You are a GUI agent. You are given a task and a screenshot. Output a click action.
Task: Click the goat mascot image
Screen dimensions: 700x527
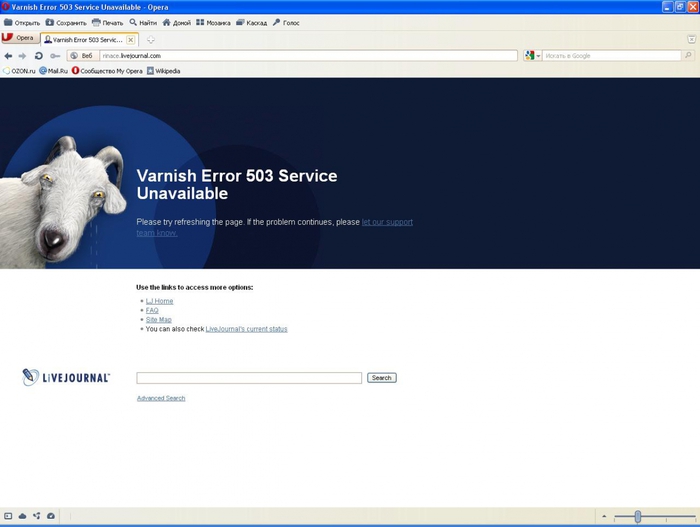pos(62,201)
